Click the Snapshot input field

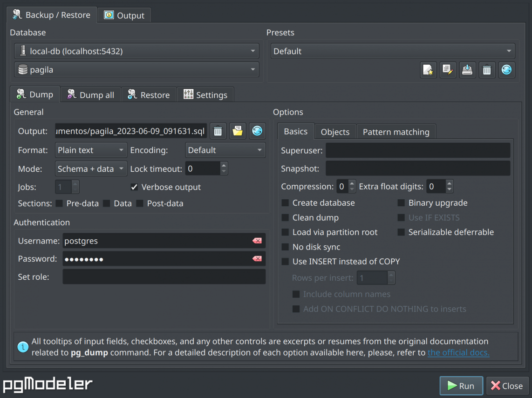point(418,169)
